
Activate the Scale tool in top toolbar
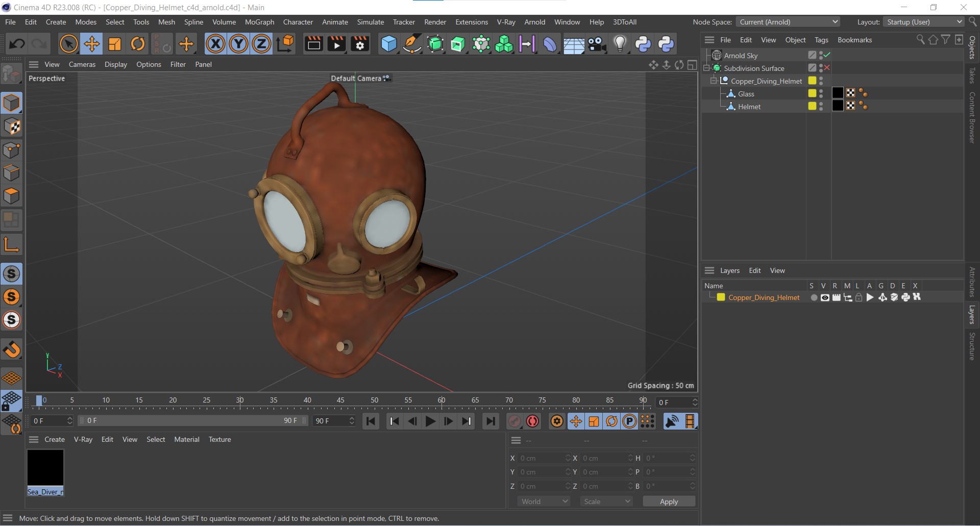[x=115, y=44]
